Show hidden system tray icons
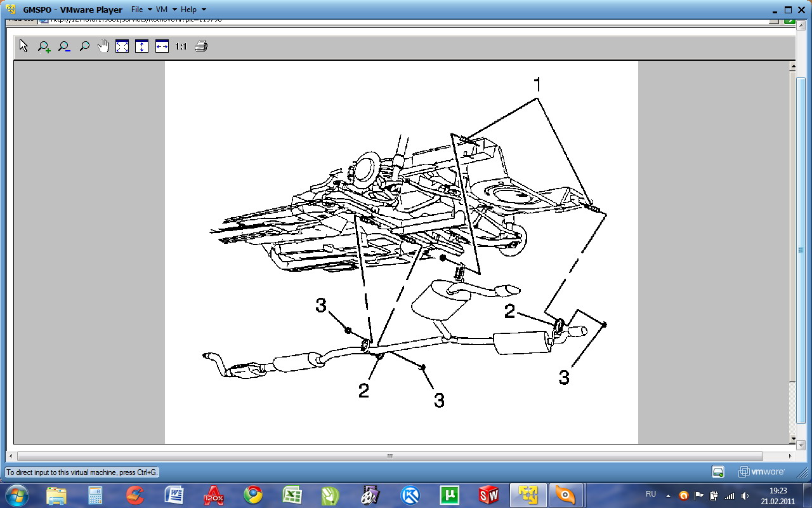The image size is (812, 508). point(668,495)
